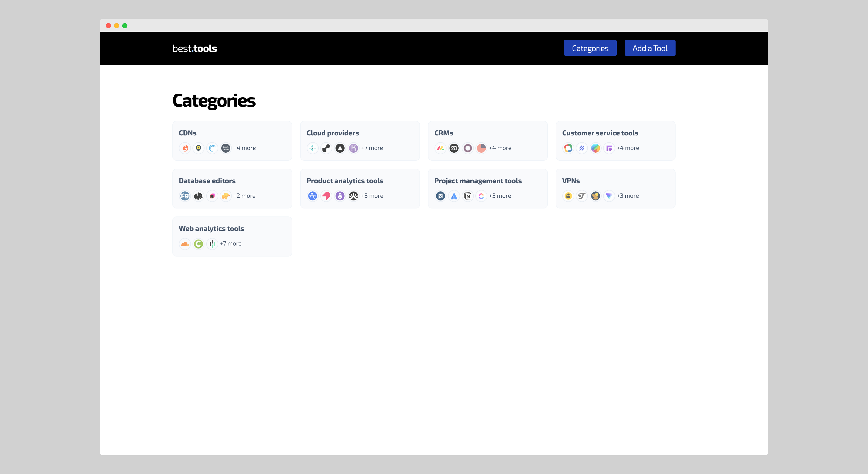The width and height of the screenshot is (868, 474).
Task: Open the Heroku icon in Cloud providers
Action: pos(353,148)
